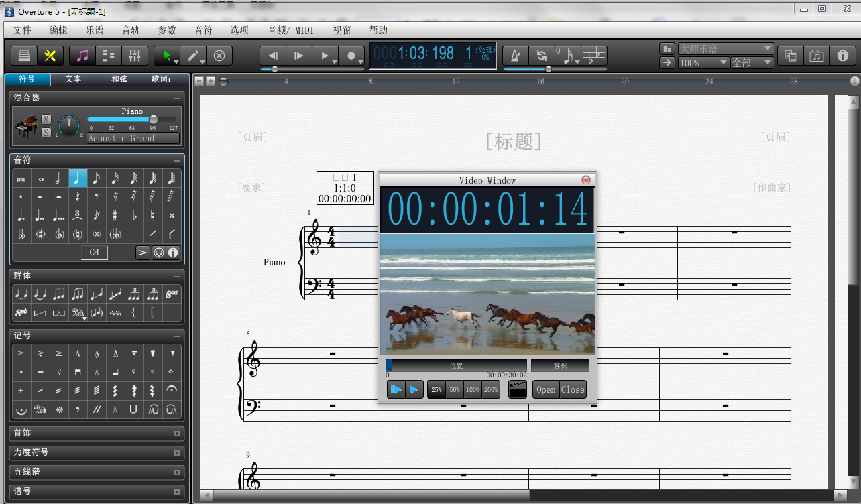Expand the 首饰 panel
Viewport: 861px width, 504px height.
[x=97, y=433]
